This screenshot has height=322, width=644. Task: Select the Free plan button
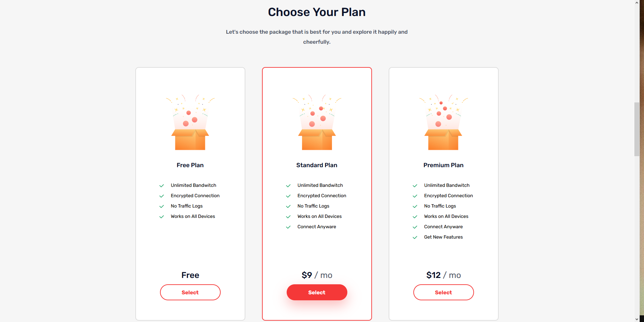click(x=190, y=292)
